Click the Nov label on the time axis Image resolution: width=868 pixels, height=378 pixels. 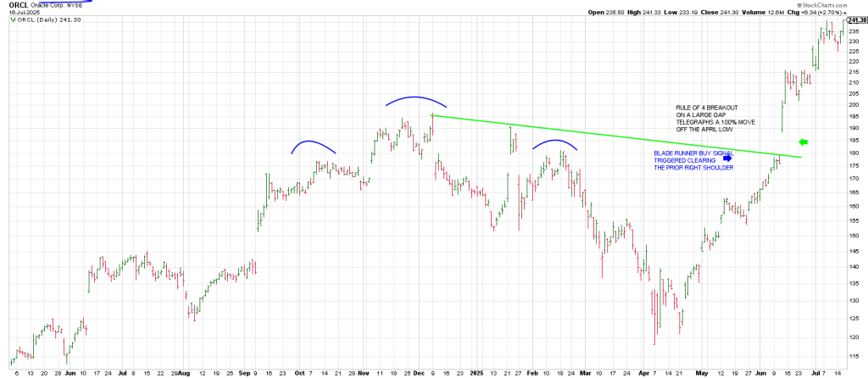click(x=364, y=372)
